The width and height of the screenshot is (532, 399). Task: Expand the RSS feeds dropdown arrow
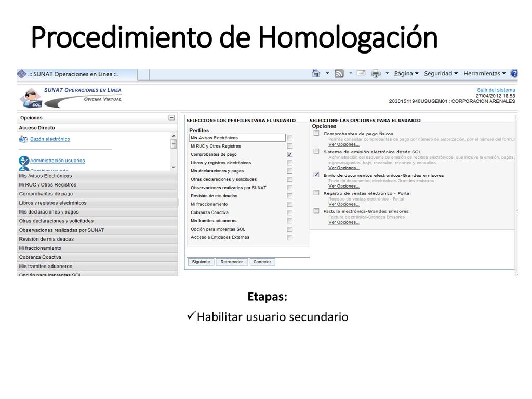tap(351, 73)
